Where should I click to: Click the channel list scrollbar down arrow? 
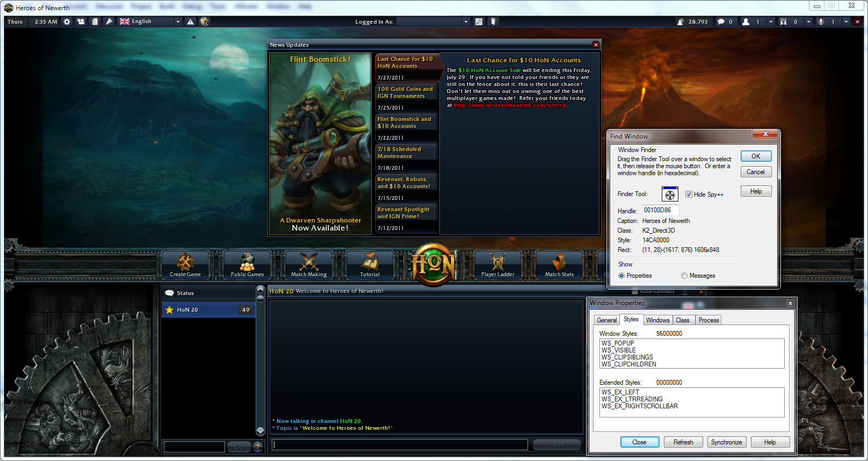[261, 431]
